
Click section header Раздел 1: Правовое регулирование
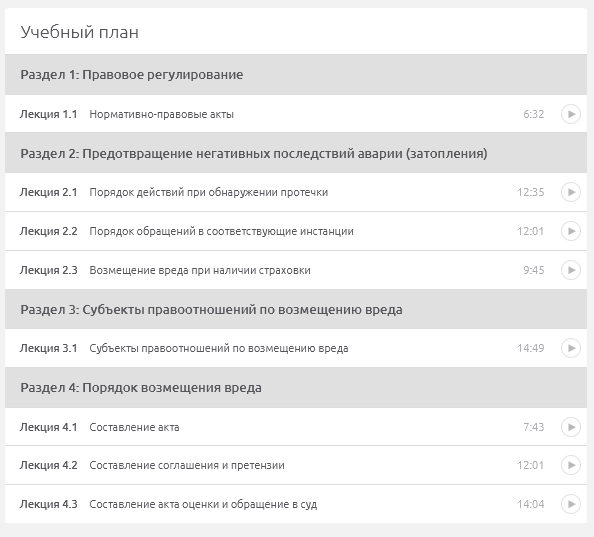pyautogui.click(x=296, y=75)
